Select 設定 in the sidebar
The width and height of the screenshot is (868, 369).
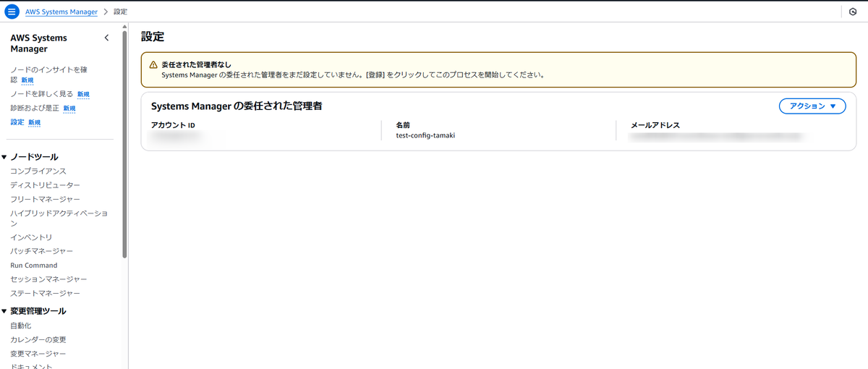click(x=17, y=122)
